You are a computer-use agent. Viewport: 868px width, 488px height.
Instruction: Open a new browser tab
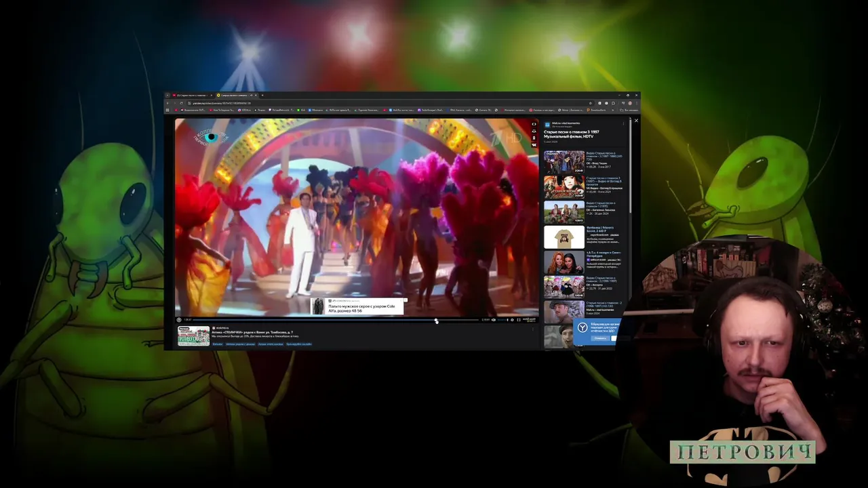[x=262, y=95]
